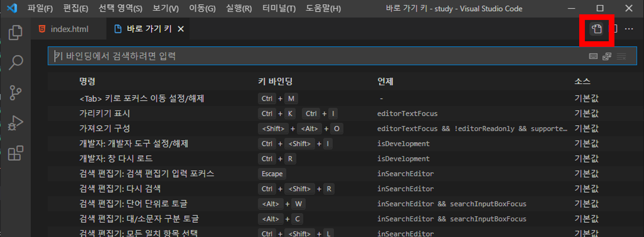The image size is (644, 237).
Task: Open keyboard shortcuts JSON file icon
Action: (x=597, y=29)
